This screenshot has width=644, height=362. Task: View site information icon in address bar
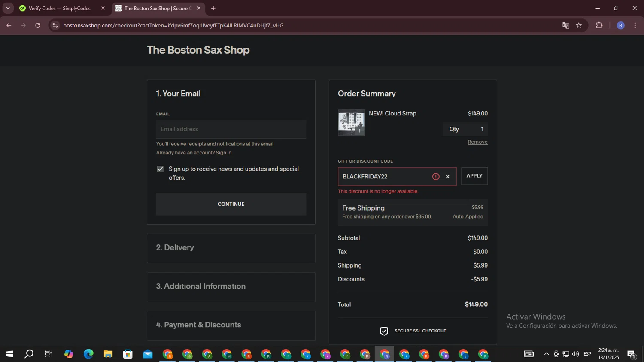[55, 25]
